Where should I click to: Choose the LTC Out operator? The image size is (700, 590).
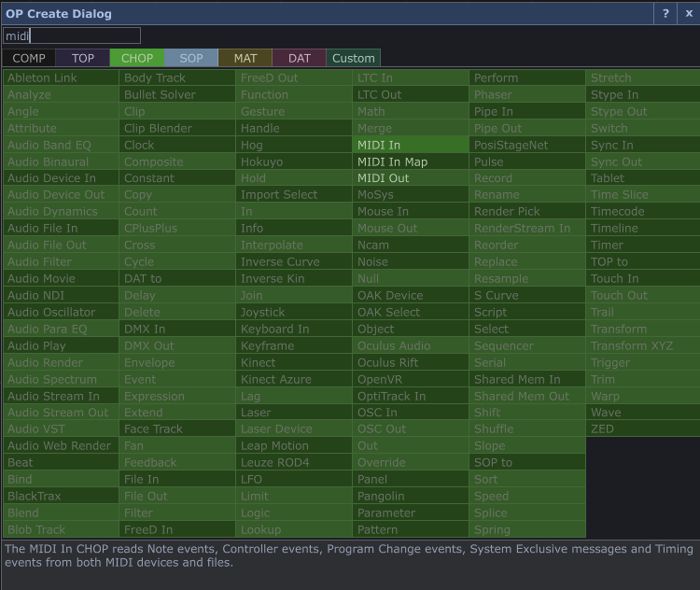411,94
